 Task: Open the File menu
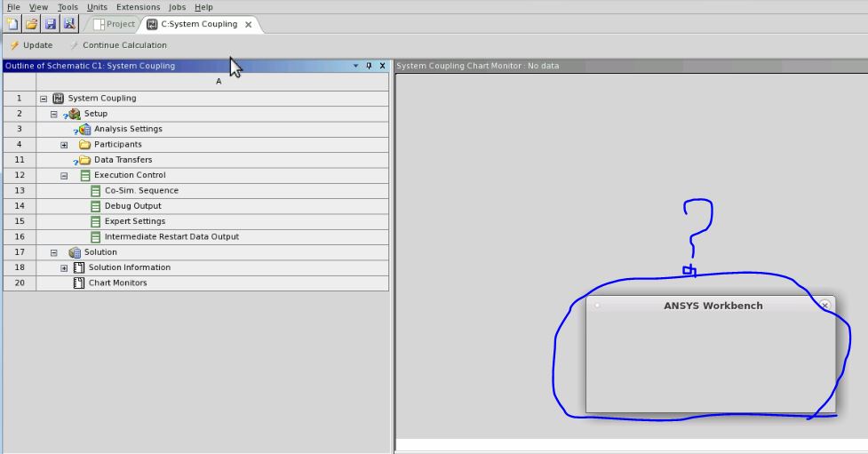point(13,7)
